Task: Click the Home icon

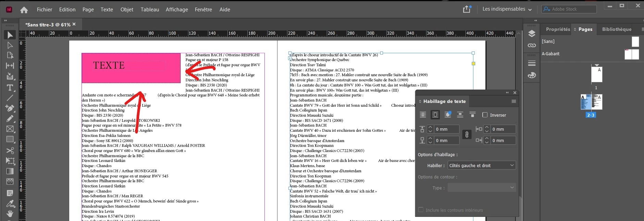Action: click(24, 10)
